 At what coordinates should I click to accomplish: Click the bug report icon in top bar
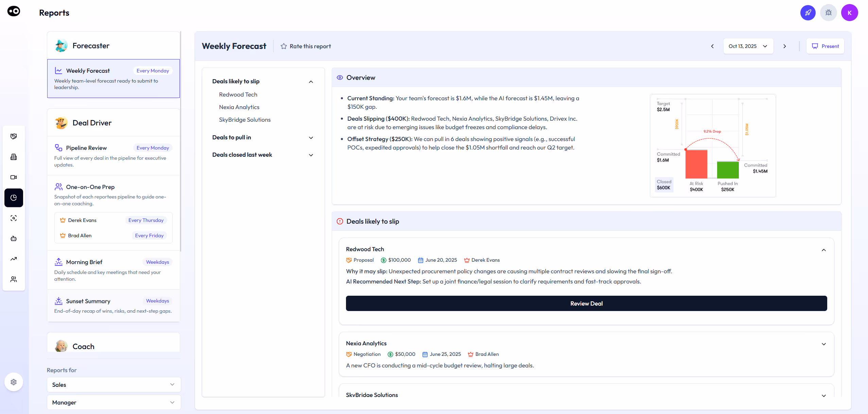[828, 12]
